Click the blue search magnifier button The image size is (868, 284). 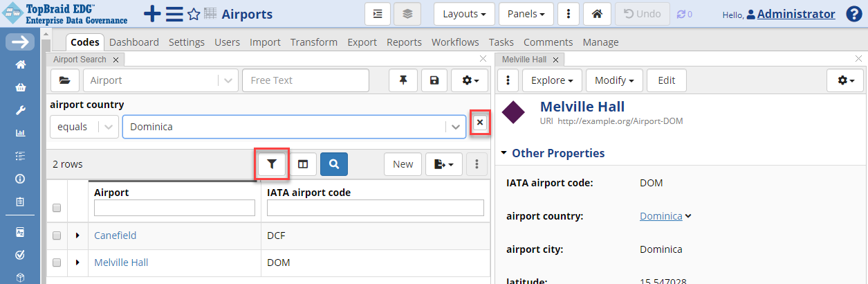tap(334, 164)
